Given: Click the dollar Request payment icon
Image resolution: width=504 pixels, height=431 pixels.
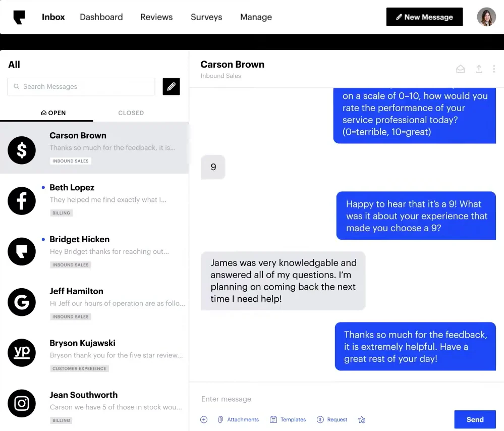Looking at the screenshot, I should point(320,419).
